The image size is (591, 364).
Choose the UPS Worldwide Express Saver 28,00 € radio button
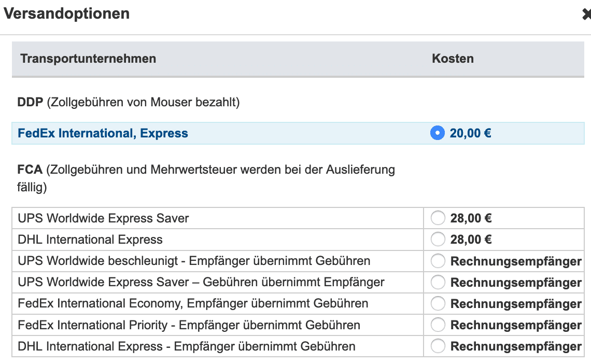[438, 218]
